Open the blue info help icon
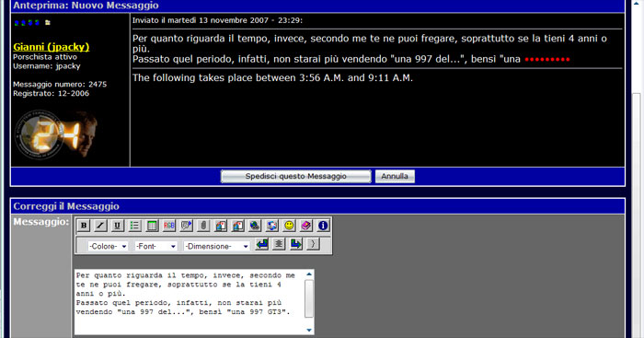 click(323, 226)
